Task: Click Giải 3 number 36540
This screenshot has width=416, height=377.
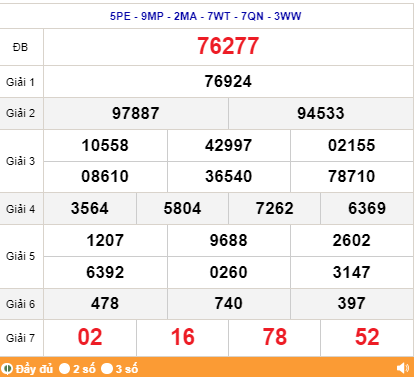Action: click(x=228, y=176)
